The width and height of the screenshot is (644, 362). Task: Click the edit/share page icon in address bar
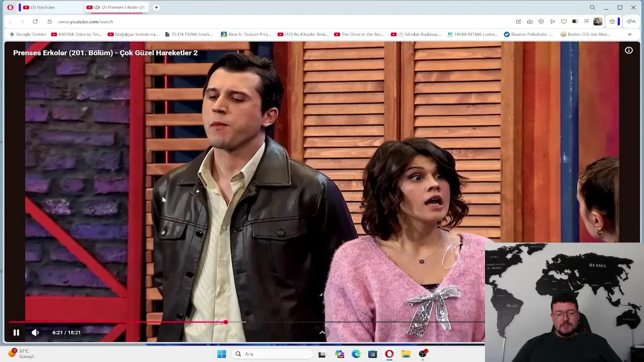tap(519, 22)
